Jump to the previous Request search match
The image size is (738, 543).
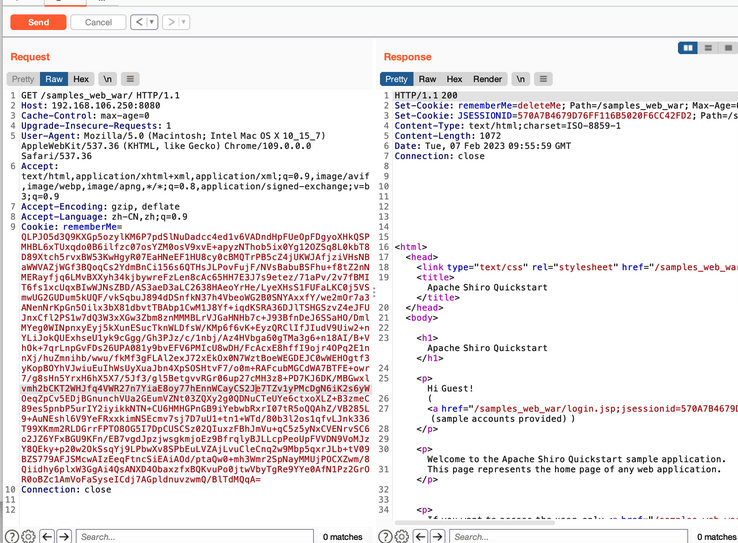pyautogui.click(x=47, y=536)
